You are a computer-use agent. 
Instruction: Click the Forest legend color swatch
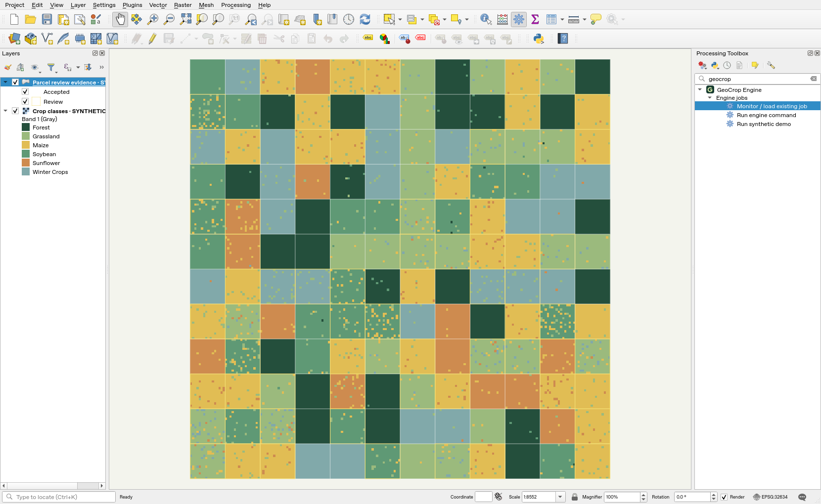[x=26, y=127]
